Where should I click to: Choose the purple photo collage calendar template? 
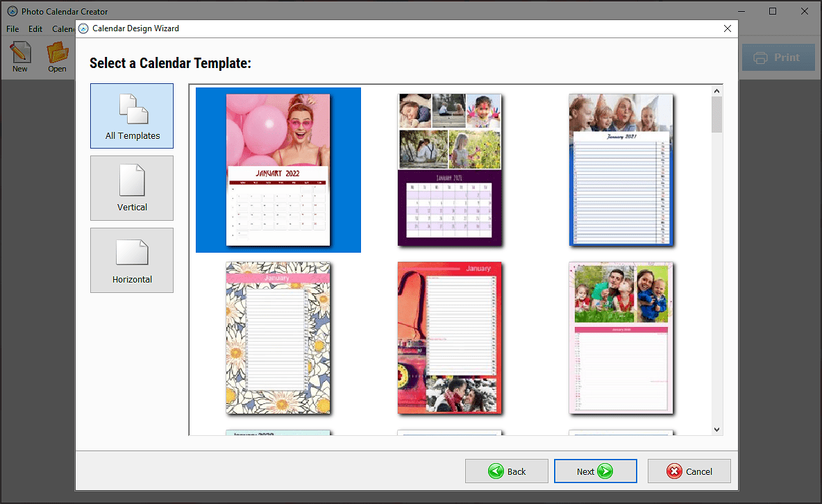click(x=449, y=170)
